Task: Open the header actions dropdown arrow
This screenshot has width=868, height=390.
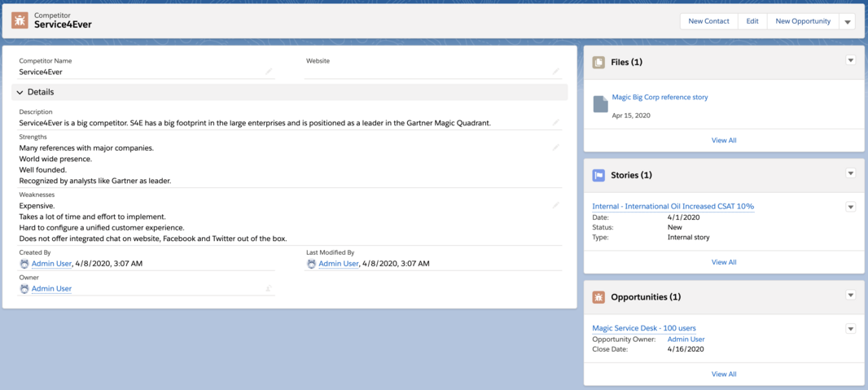Action: coord(848,22)
